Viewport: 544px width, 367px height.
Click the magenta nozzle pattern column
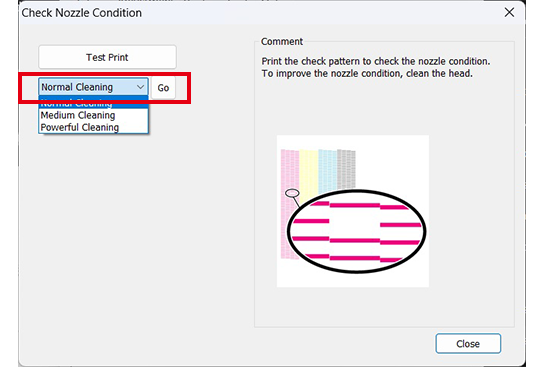click(x=290, y=205)
